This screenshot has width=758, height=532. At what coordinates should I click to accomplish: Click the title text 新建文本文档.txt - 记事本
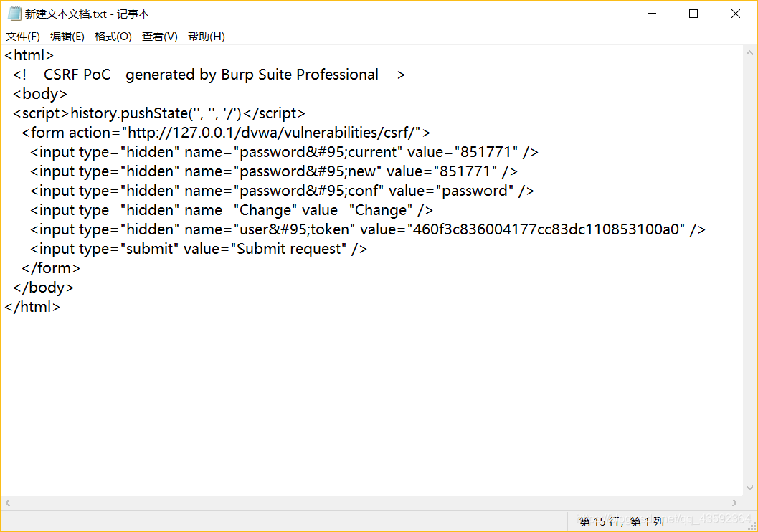(87, 14)
